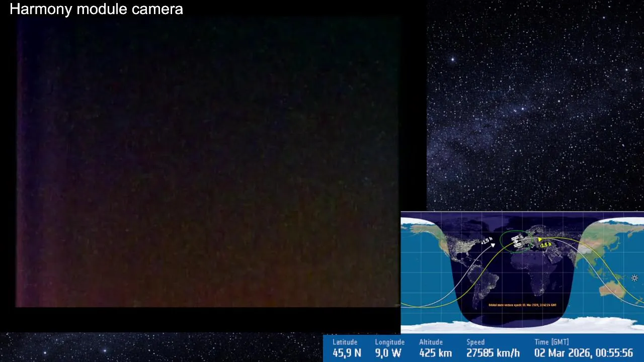Click the 425 km altitude value

click(435, 353)
